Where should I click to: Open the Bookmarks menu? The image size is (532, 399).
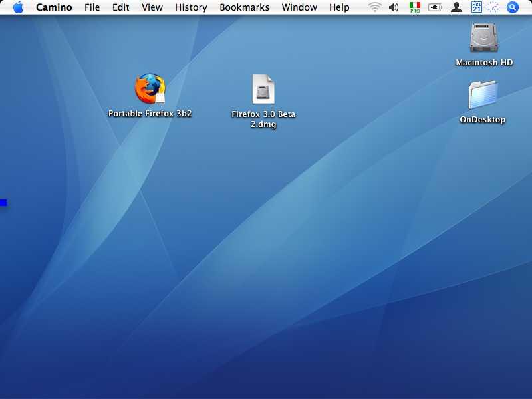244,7
